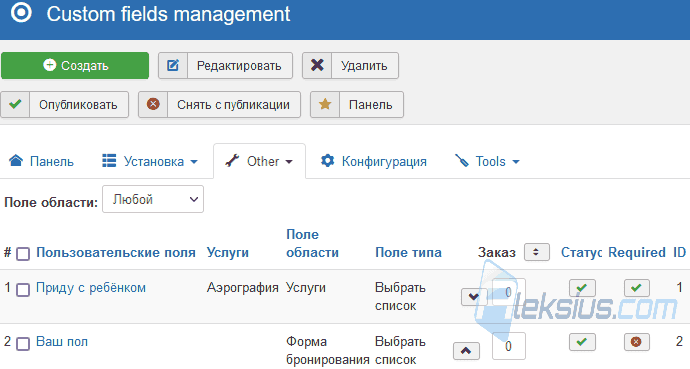Viewport: 690px width, 369px height.
Task: Click the gold star icon in toolbar
Action: coord(325,105)
